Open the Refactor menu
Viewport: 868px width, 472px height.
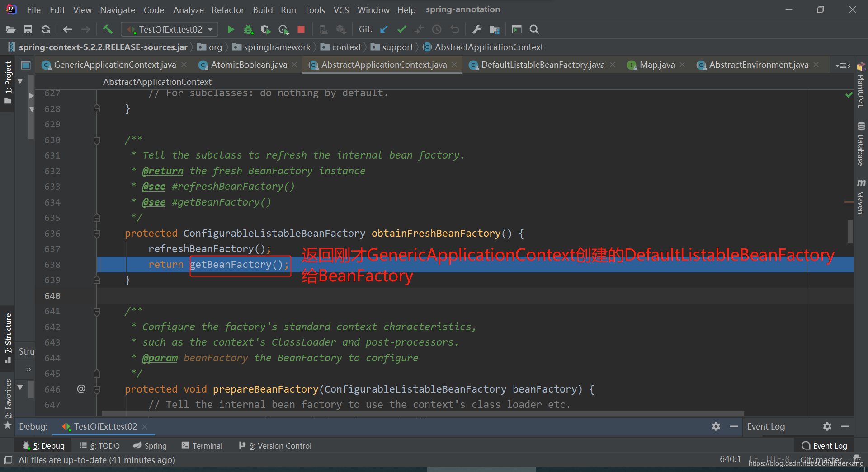228,10
